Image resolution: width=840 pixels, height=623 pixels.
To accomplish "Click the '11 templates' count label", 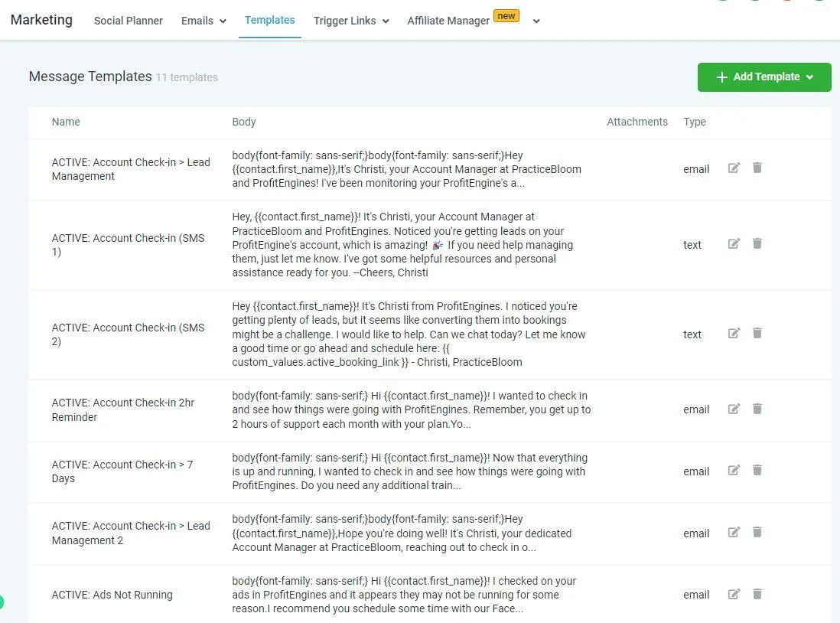I will click(x=187, y=77).
